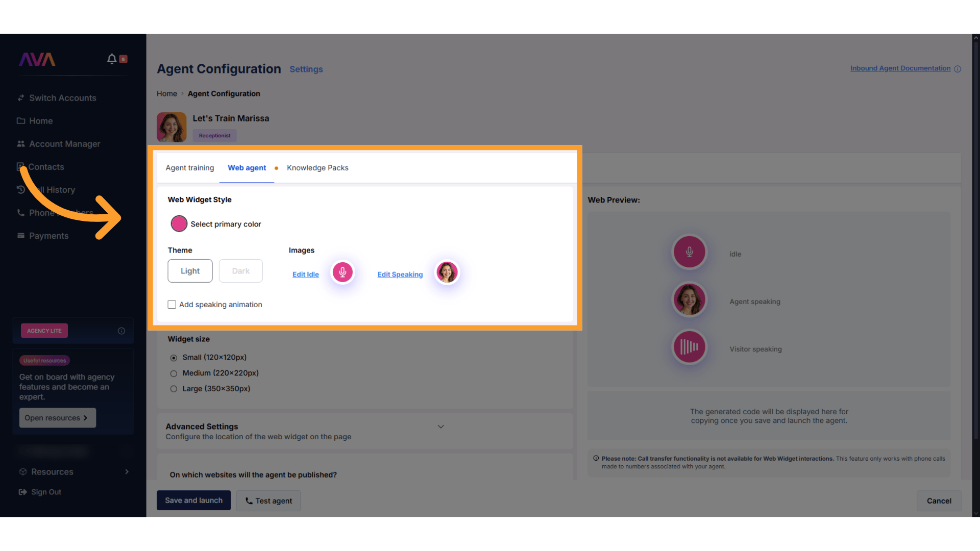This screenshot has height=551, width=980.
Task: Enable Add speaking animation checkbox
Action: click(x=172, y=305)
